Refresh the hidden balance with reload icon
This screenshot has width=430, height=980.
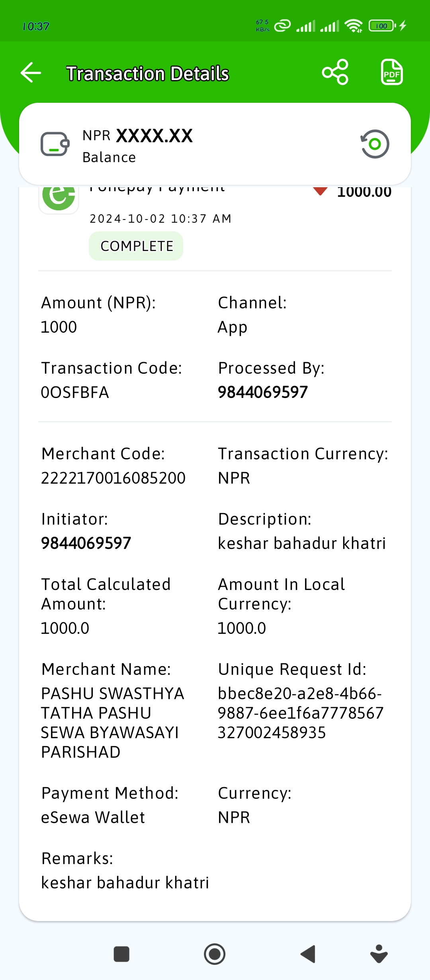[x=375, y=144]
